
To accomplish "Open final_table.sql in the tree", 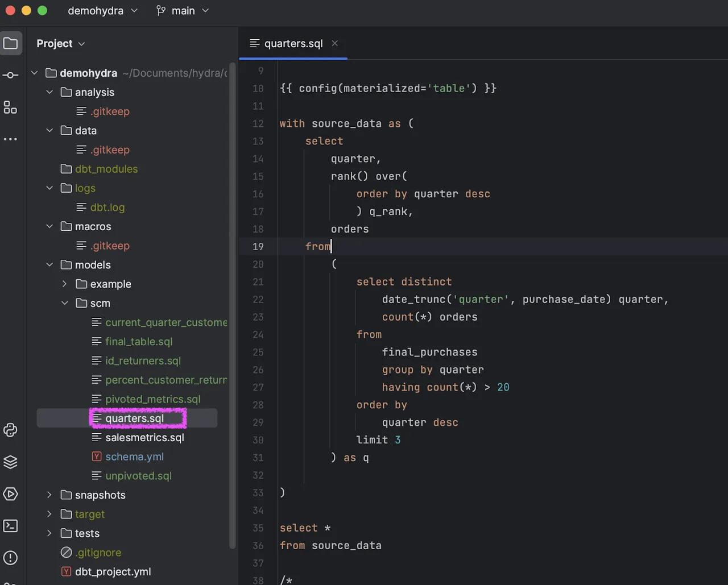I will coord(139,342).
